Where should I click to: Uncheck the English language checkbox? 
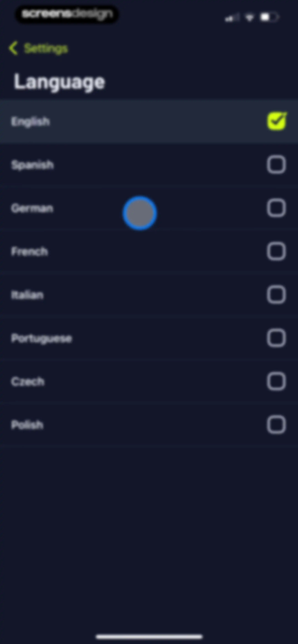pyautogui.click(x=277, y=121)
